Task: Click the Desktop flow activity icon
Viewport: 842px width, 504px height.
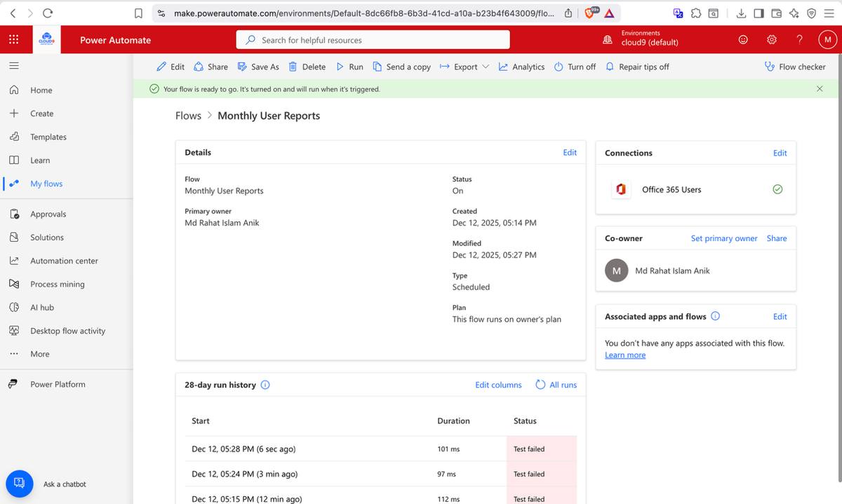Action: (x=14, y=330)
